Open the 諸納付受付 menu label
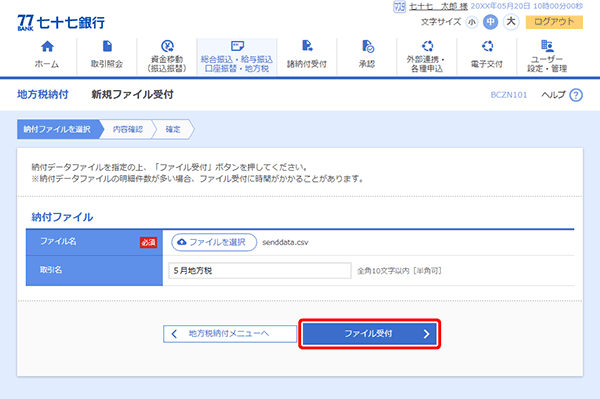 [x=307, y=64]
